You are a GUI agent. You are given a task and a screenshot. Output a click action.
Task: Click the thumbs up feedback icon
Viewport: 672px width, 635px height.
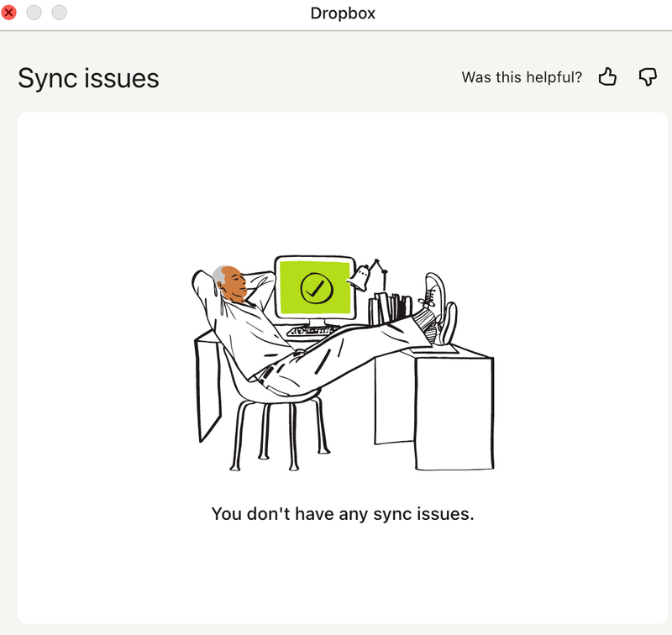click(607, 77)
